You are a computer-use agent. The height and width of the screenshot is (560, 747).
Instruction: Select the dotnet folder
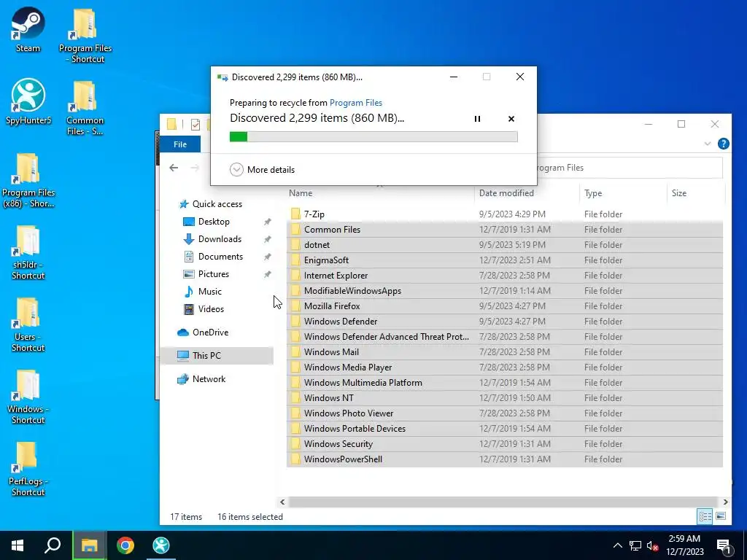(x=505, y=245)
